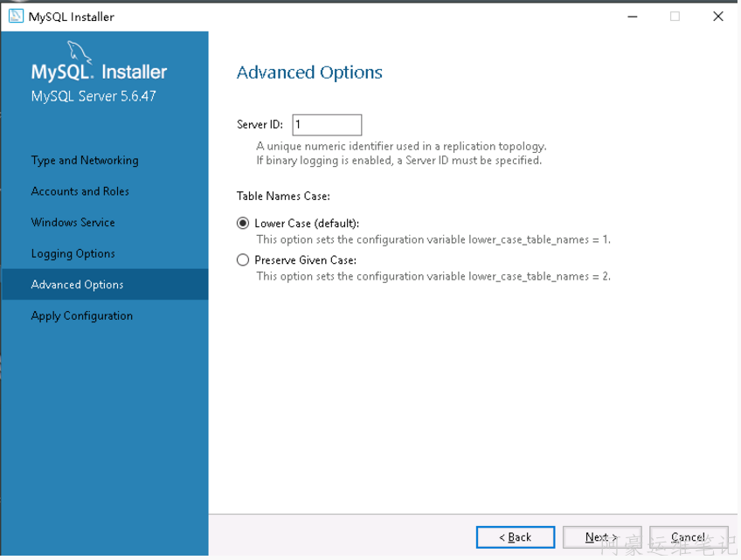Select the highlighted Advanced Options step
The image size is (741, 560).
(x=77, y=285)
